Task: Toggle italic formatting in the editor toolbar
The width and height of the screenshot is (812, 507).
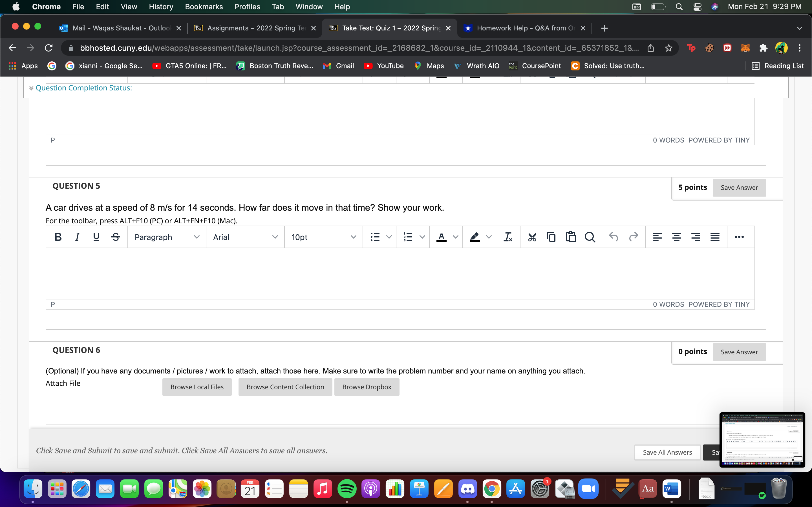Action: 77,237
